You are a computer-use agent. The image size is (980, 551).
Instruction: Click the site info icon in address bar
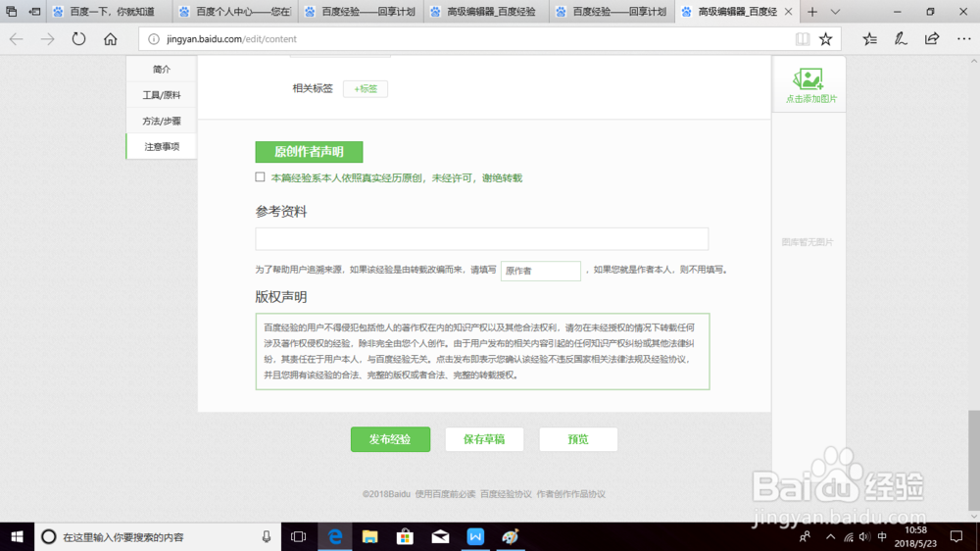153,39
